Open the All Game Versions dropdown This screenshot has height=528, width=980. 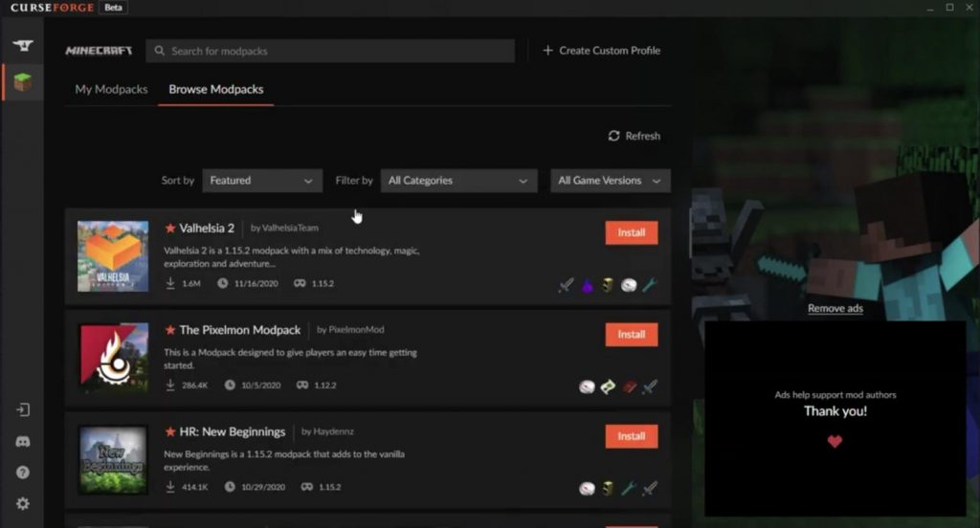point(611,181)
